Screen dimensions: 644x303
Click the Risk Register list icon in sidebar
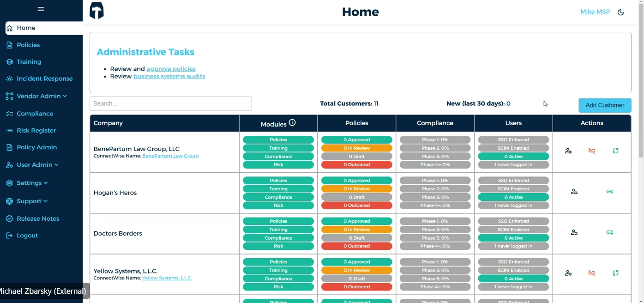(x=9, y=130)
